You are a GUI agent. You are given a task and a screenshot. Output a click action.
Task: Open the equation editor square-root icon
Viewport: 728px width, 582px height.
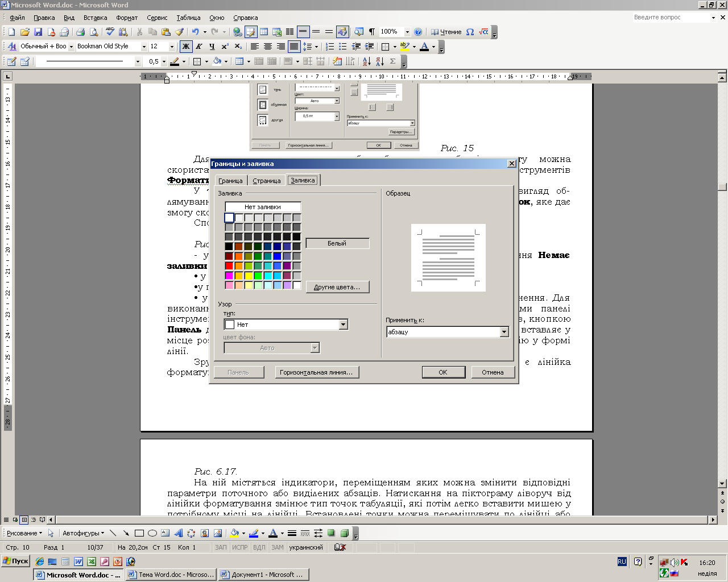click(483, 32)
